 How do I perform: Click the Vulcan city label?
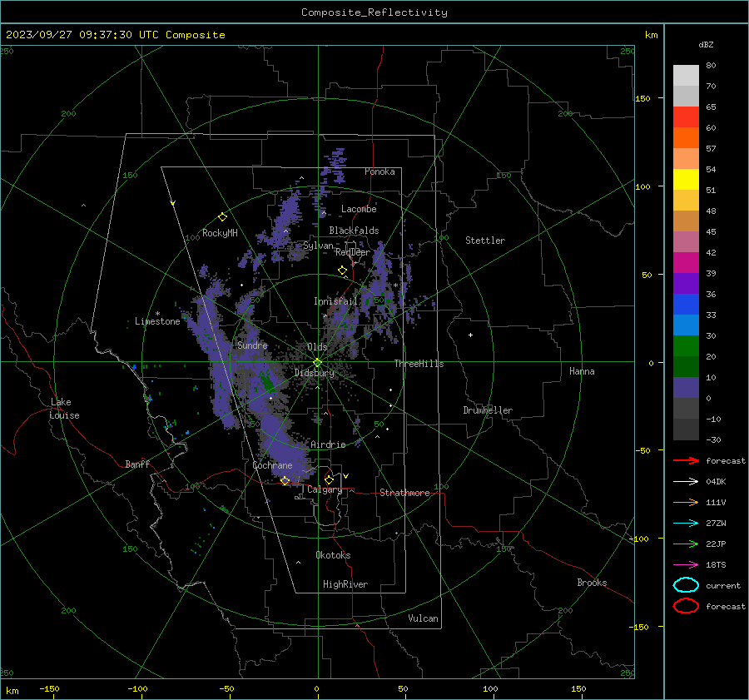(424, 618)
